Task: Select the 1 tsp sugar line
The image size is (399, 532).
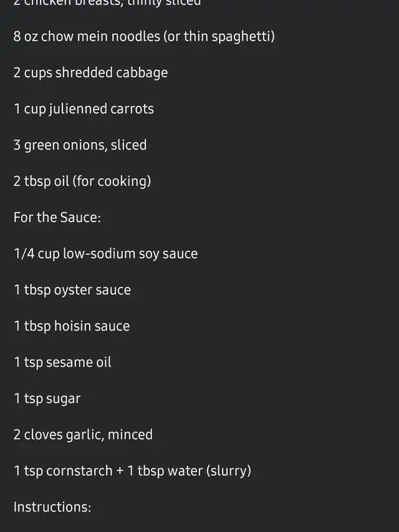Action: coord(47,399)
